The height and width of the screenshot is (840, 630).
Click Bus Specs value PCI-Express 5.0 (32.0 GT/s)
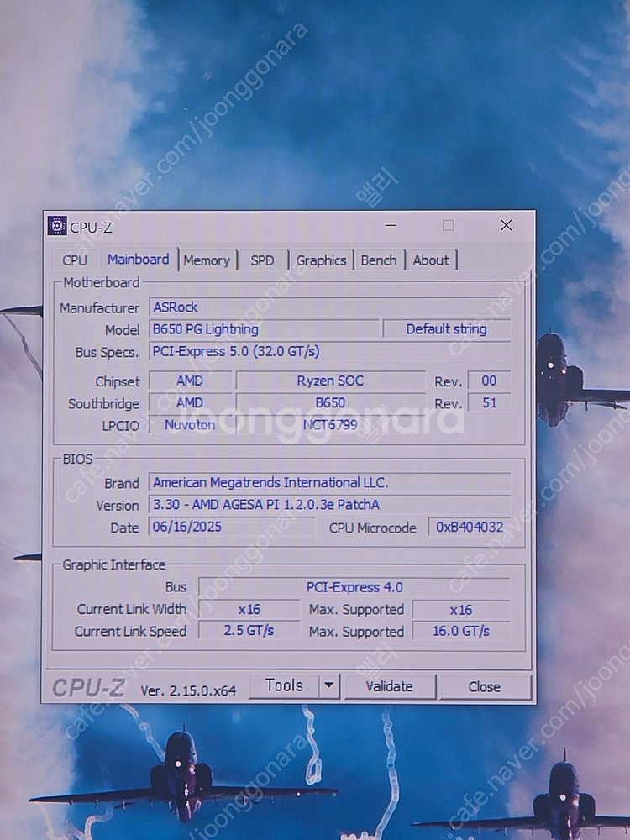tap(329, 351)
